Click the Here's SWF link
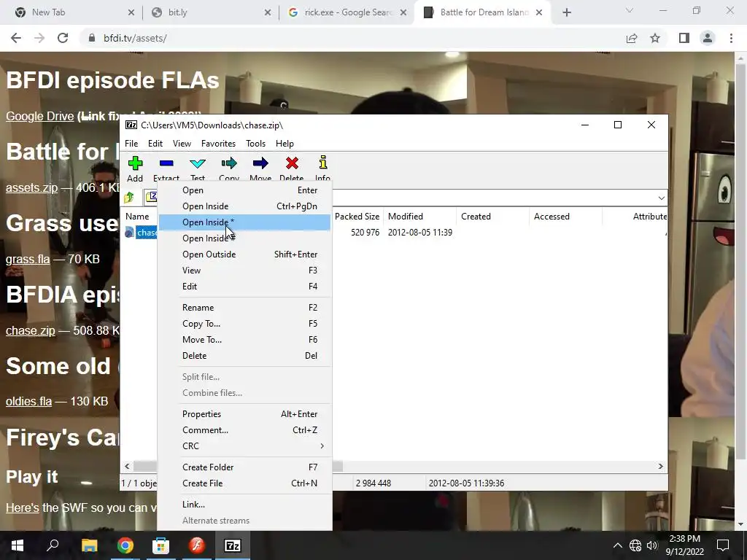The height and width of the screenshot is (560, 747). pos(23,507)
